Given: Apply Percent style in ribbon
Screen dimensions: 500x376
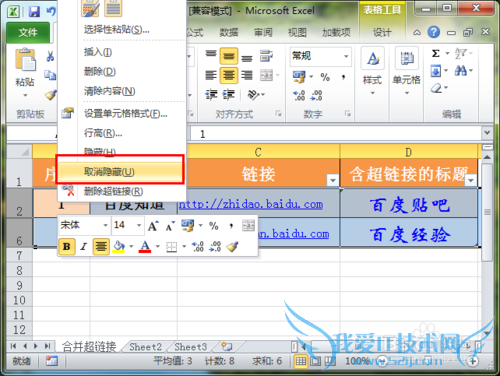Looking at the screenshot, I should pos(325,77).
